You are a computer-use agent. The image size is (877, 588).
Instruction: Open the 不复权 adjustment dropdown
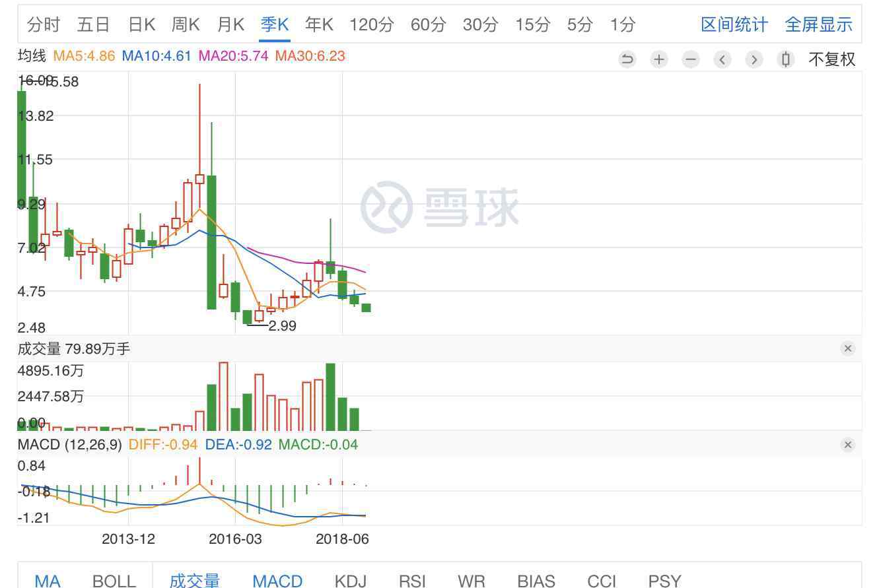pos(831,59)
